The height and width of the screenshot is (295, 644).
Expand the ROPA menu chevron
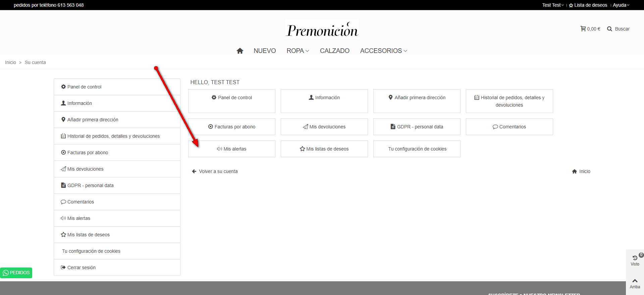pos(307,51)
